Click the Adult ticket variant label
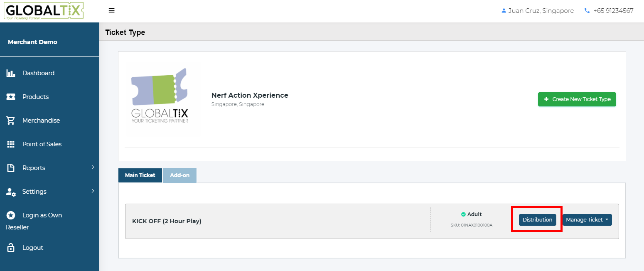Viewport: 644px width, 271px height. click(x=474, y=214)
